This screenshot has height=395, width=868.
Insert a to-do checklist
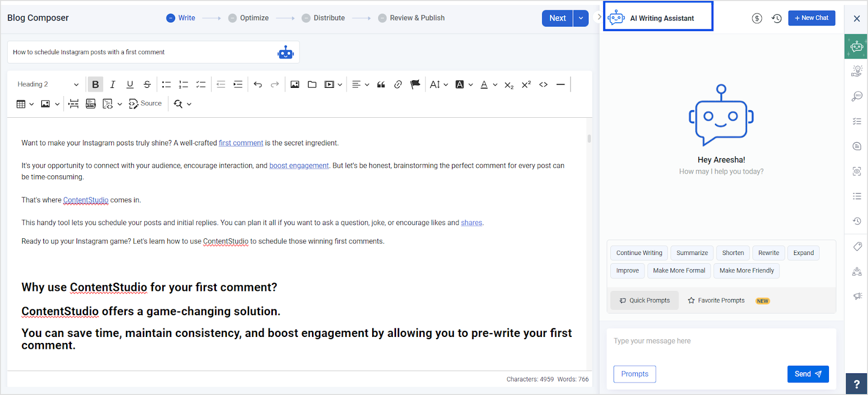pos(201,84)
